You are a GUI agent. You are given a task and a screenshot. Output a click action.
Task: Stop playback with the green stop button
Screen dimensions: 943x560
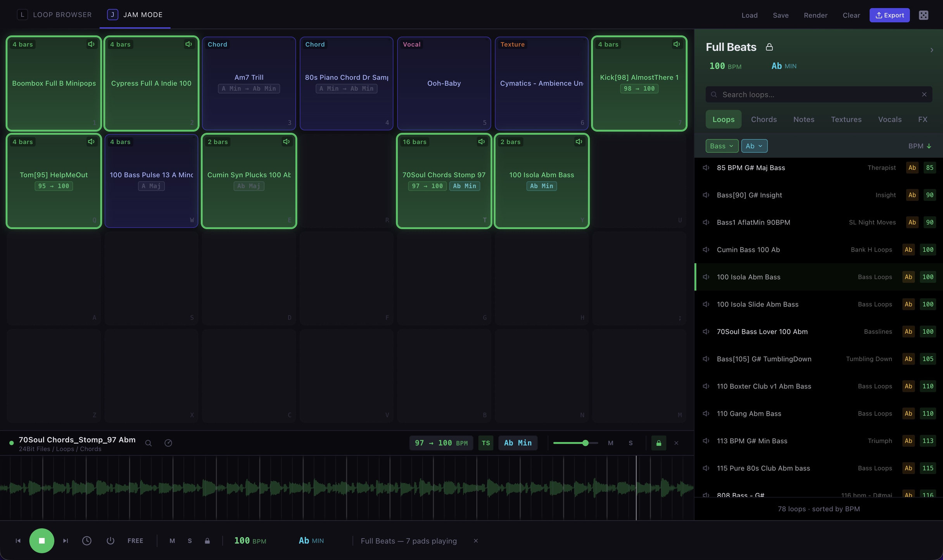point(41,541)
